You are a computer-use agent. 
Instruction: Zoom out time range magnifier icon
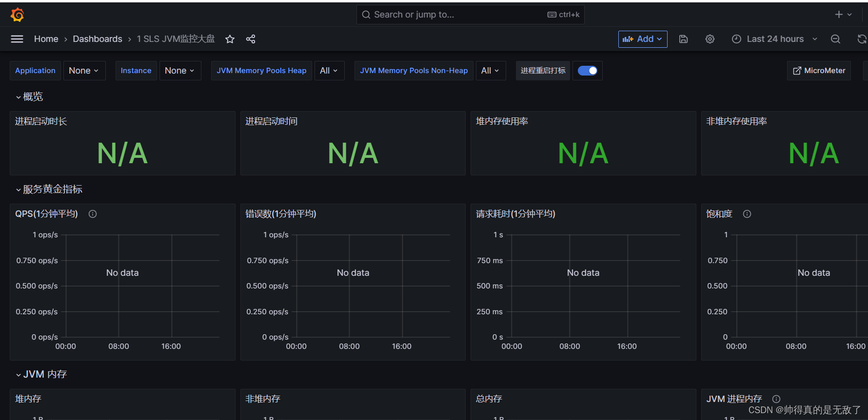click(x=835, y=39)
